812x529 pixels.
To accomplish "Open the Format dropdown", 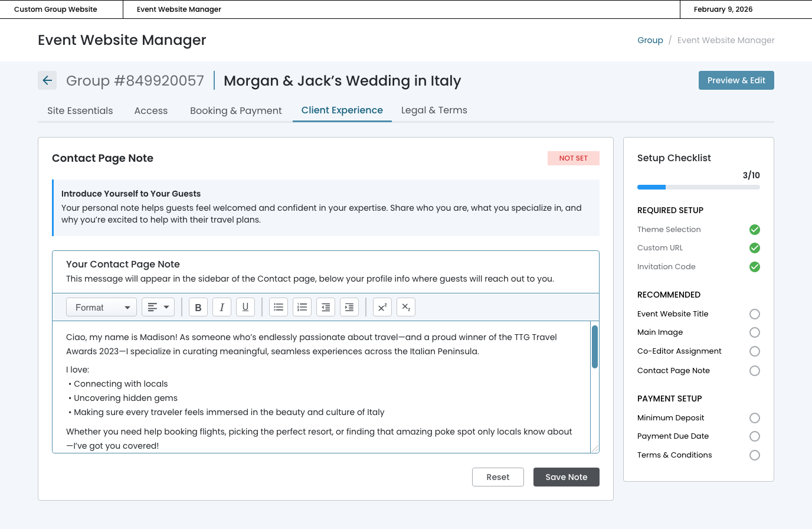I will tap(102, 307).
